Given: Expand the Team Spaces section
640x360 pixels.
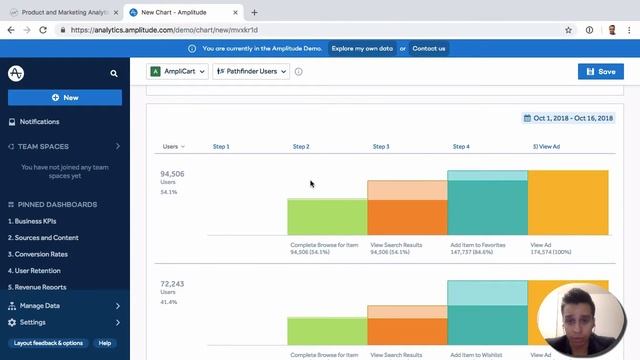Looking at the screenshot, I should tap(118, 146).
